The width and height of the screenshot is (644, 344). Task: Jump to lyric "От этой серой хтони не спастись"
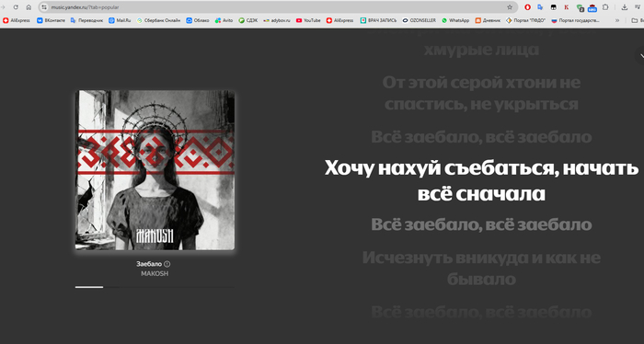coord(481,93)
